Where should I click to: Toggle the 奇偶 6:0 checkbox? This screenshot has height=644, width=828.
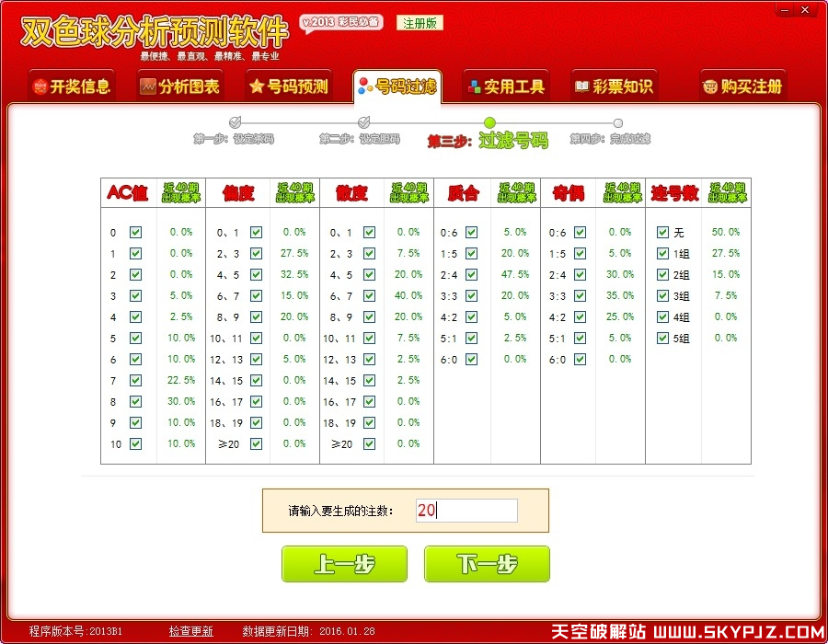click(x=580, y=359)
